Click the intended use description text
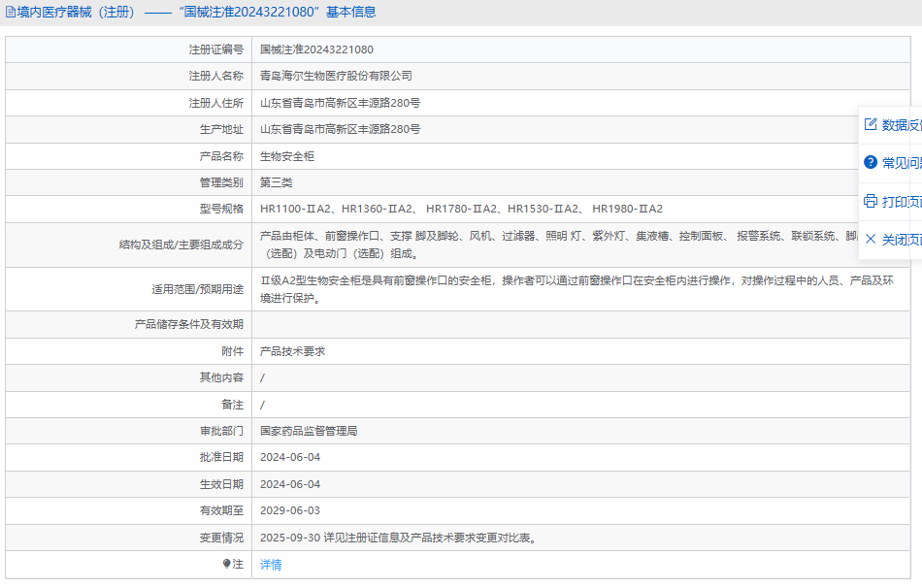 (x=576, y=289)
